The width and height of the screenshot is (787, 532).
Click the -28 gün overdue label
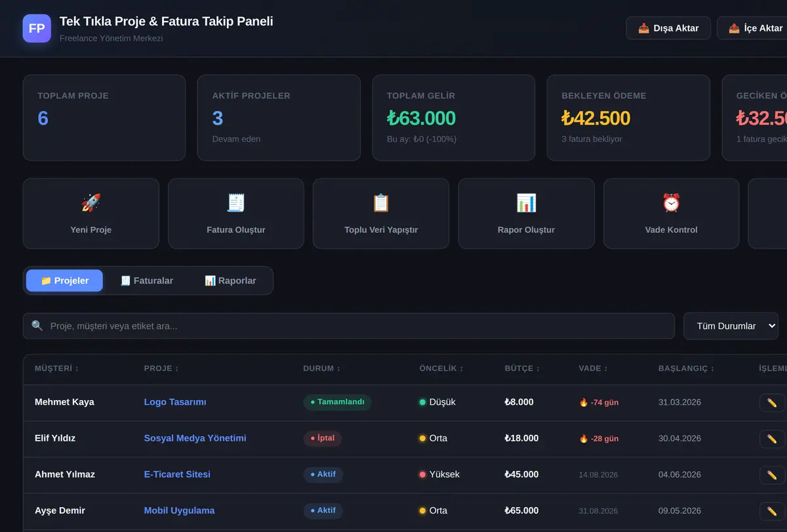click(x=599, y=438)
